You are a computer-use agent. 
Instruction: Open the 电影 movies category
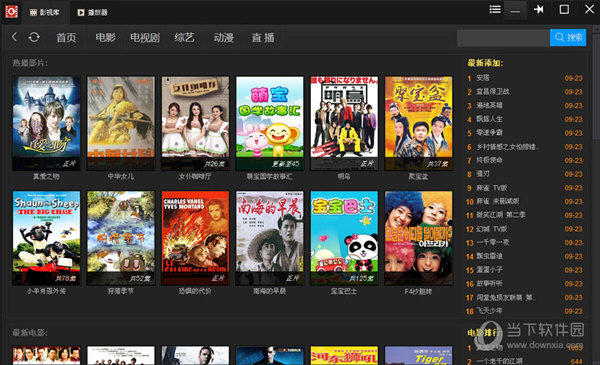106,37
